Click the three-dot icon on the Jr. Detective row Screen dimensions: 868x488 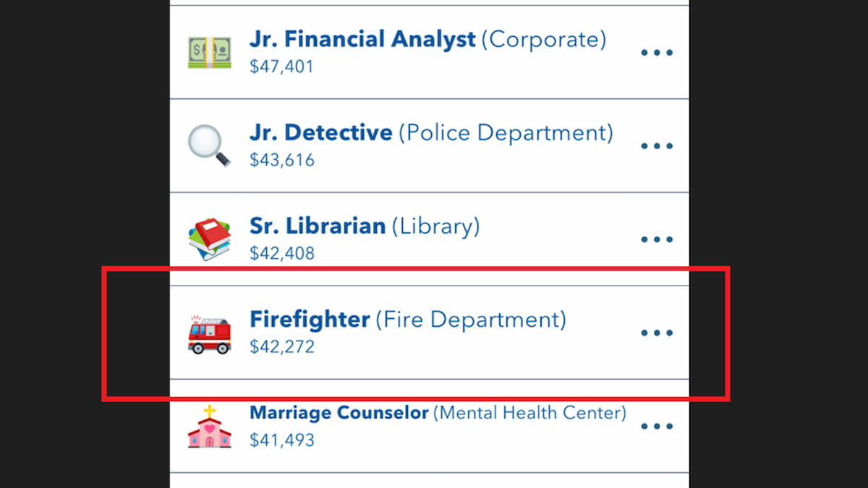click(x=656, y=145)
